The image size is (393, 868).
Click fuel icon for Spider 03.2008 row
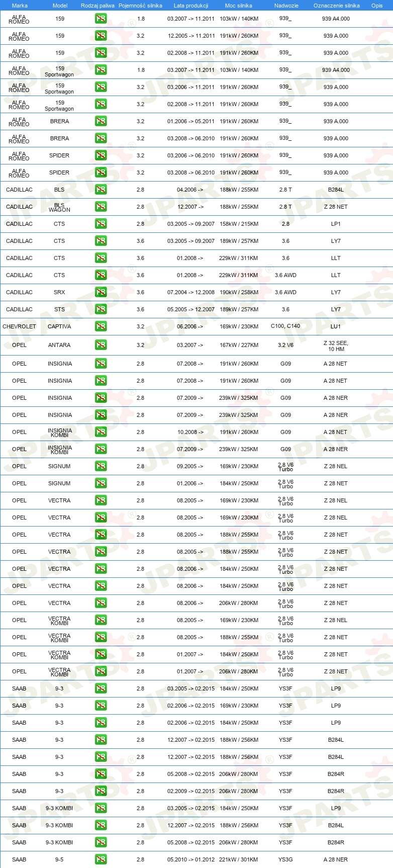point(101,172)
